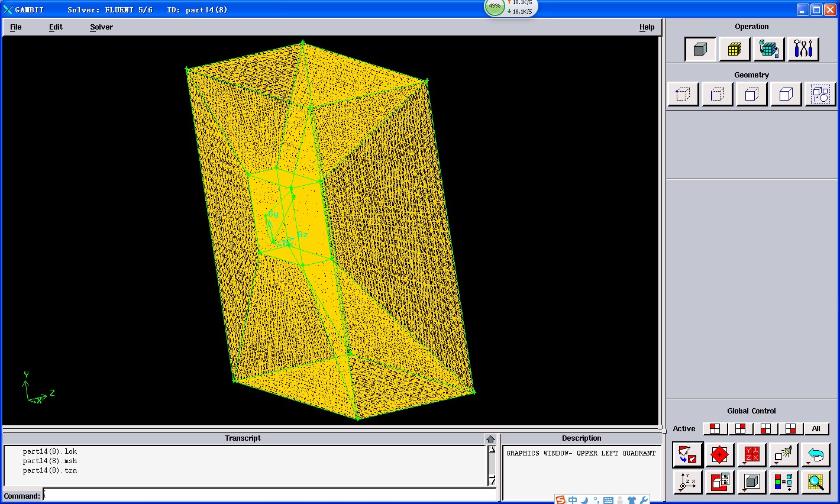Activate lower left quadrant toggle
This screenshot has height=504, width=840.
766,429
